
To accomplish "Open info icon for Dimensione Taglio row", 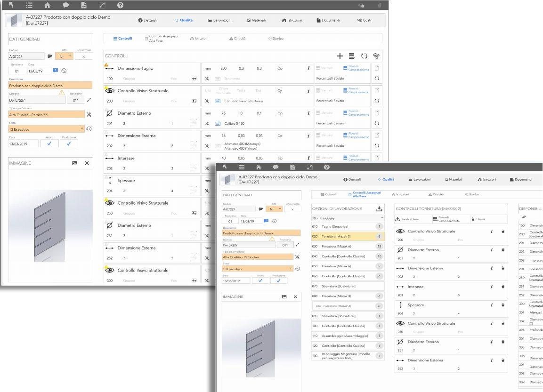I will [308, 69].
